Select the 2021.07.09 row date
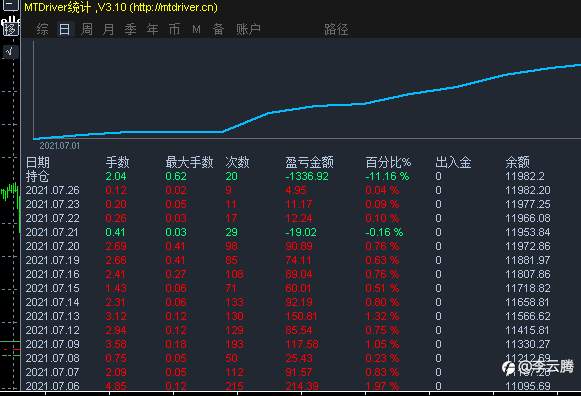 pyautogui.click(x=52, y=344)
